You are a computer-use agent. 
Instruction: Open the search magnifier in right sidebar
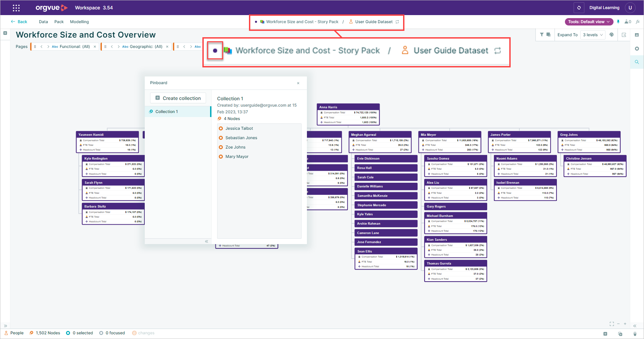point(637,62)
